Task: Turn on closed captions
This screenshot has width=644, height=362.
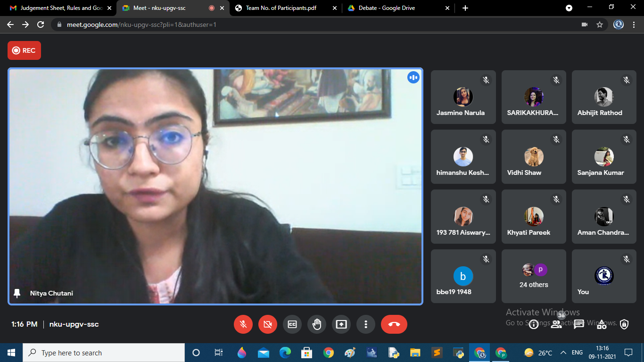Action: click(x=292, y=324)
